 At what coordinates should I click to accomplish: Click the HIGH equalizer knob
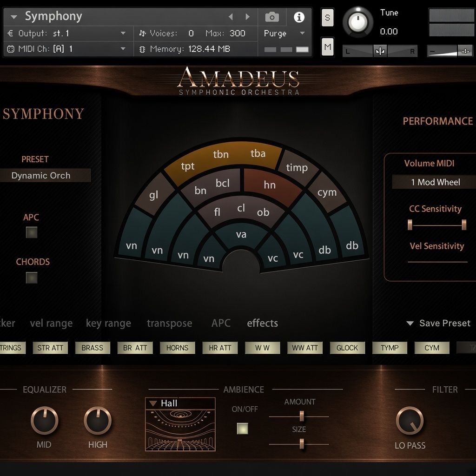point(98,420)
